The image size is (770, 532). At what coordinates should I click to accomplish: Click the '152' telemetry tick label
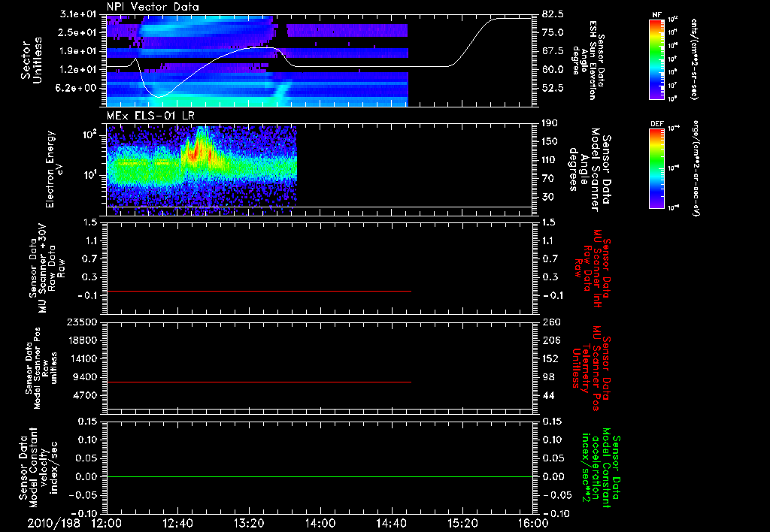pos(550,358)
